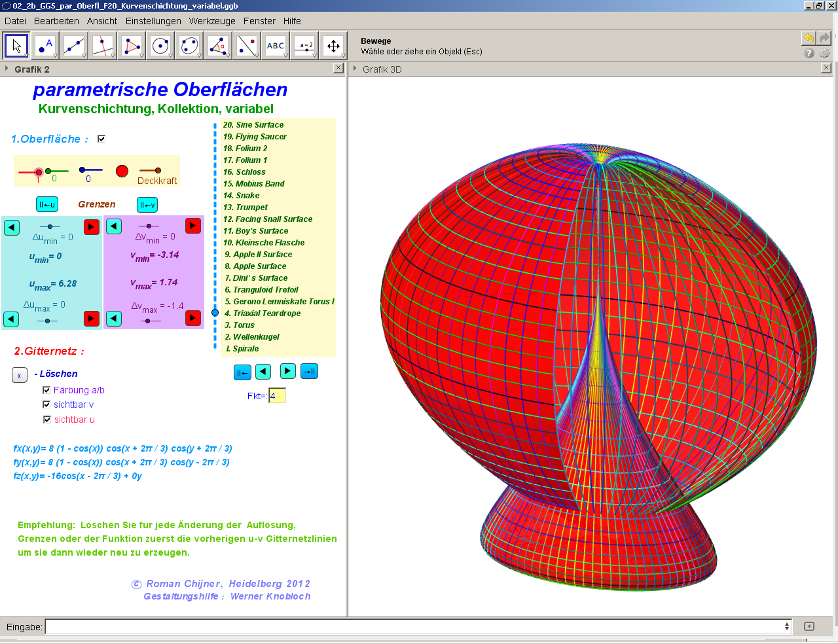This screenshot has width=838, height=644.
Task: Activate the ABC text insert tool
Action: point(276,46)
